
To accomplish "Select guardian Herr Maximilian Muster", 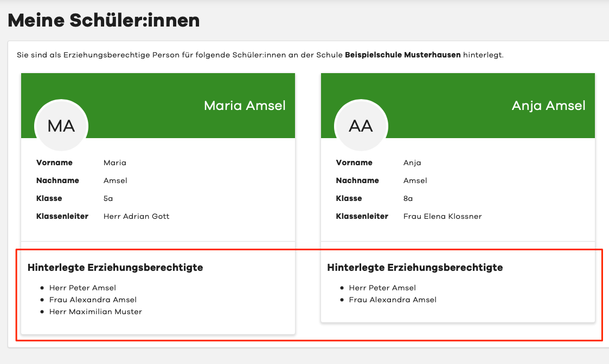I will click(95, 311).
